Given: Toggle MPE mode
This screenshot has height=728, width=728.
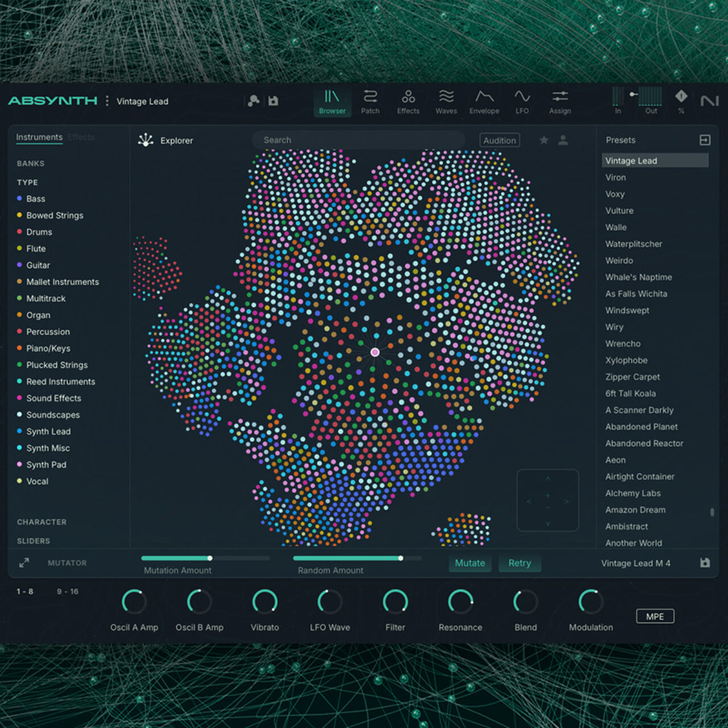Looking at the screenshot, I should point(655,616).
